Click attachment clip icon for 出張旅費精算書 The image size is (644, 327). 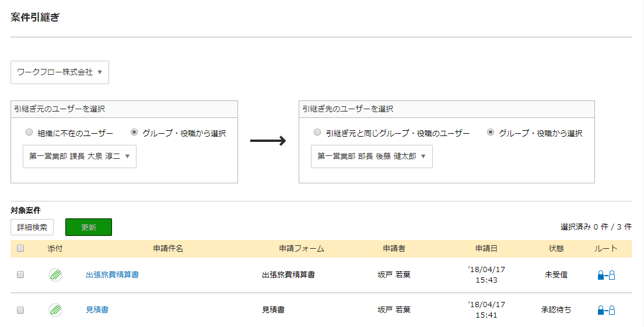[x=55, y=275]
